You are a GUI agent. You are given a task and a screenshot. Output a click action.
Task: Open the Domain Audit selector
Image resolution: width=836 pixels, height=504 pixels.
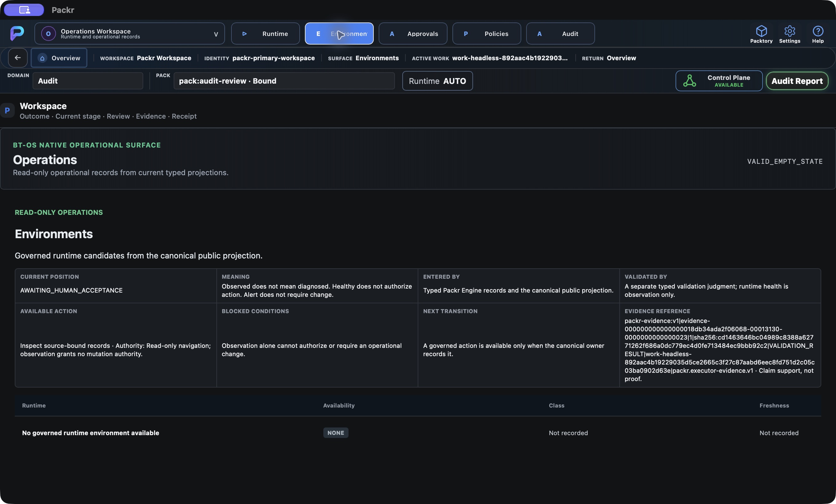[x=88, y=81]
